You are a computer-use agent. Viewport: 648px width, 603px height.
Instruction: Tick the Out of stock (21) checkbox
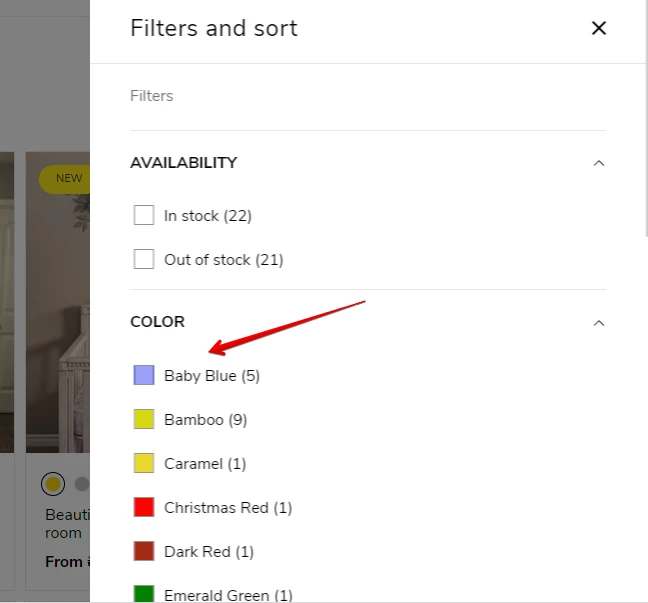144,259
